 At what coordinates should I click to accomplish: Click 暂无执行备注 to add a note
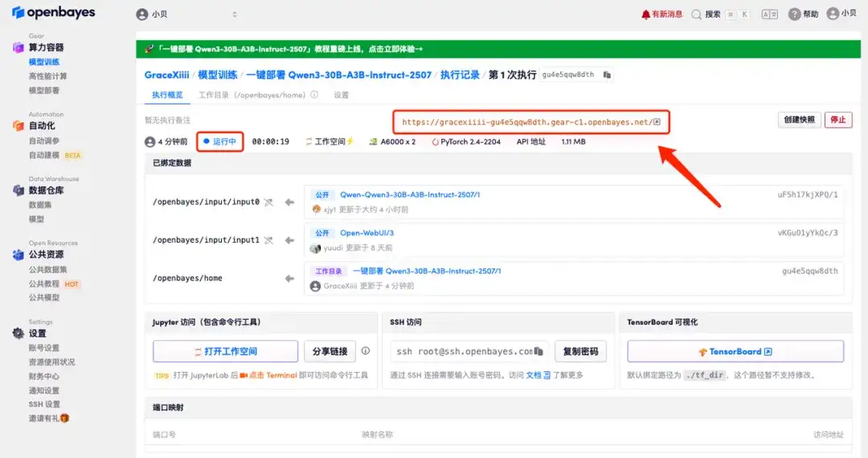pos(167,120)
